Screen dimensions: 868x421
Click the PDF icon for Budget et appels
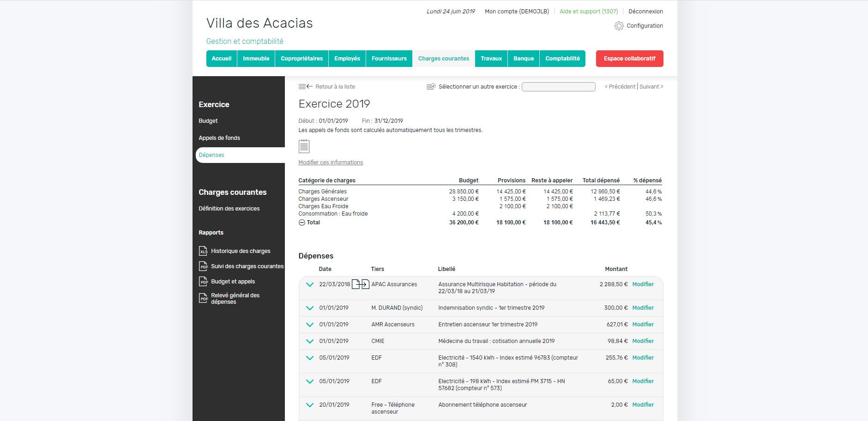(x=203, y=282)
